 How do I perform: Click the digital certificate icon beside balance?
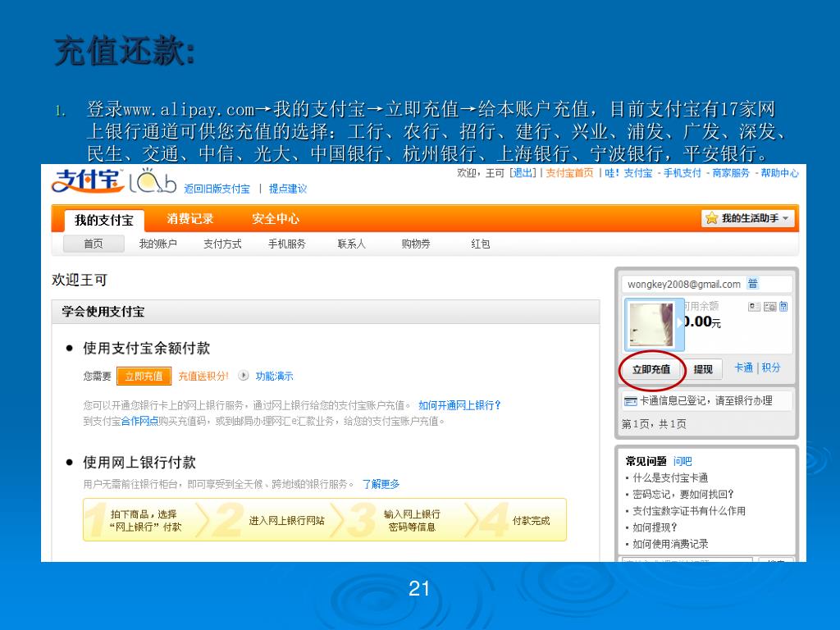click(769, 307)
